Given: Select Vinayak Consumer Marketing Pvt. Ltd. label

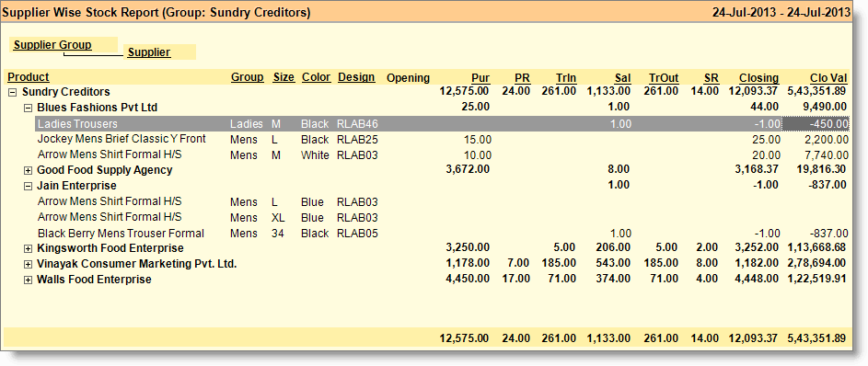Looking at the screenshot, I should (x=137, y=264).
